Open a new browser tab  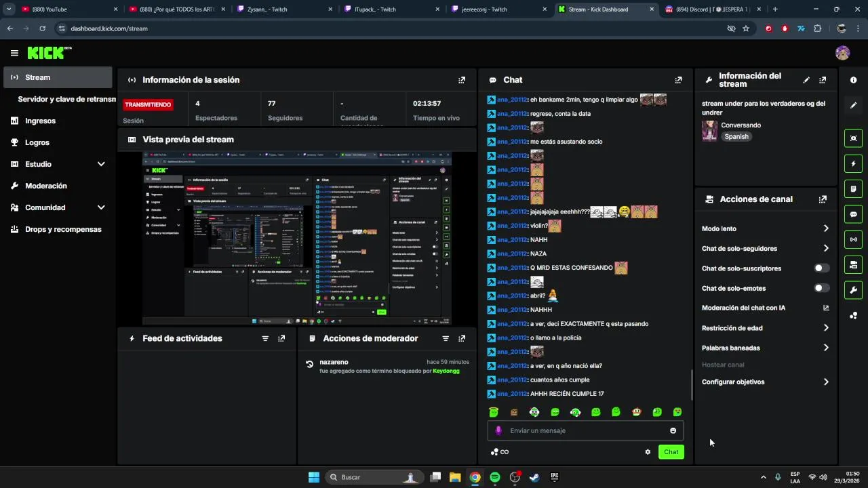tap(775, 9)
